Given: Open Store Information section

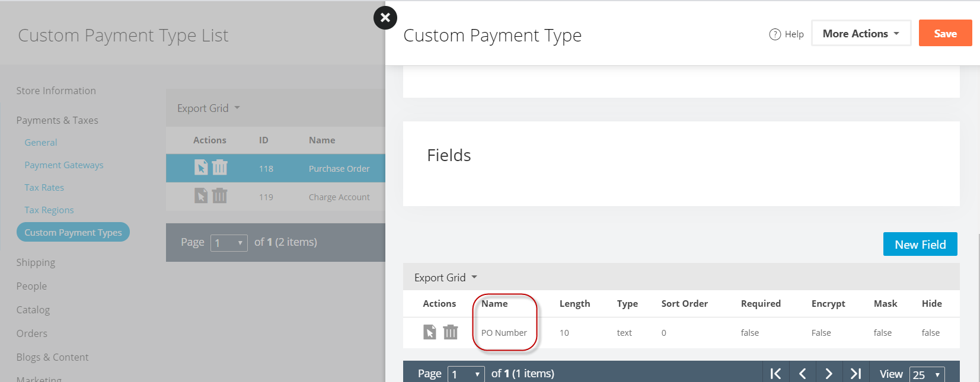Looking at the screenshot, I should click(56, 91).
